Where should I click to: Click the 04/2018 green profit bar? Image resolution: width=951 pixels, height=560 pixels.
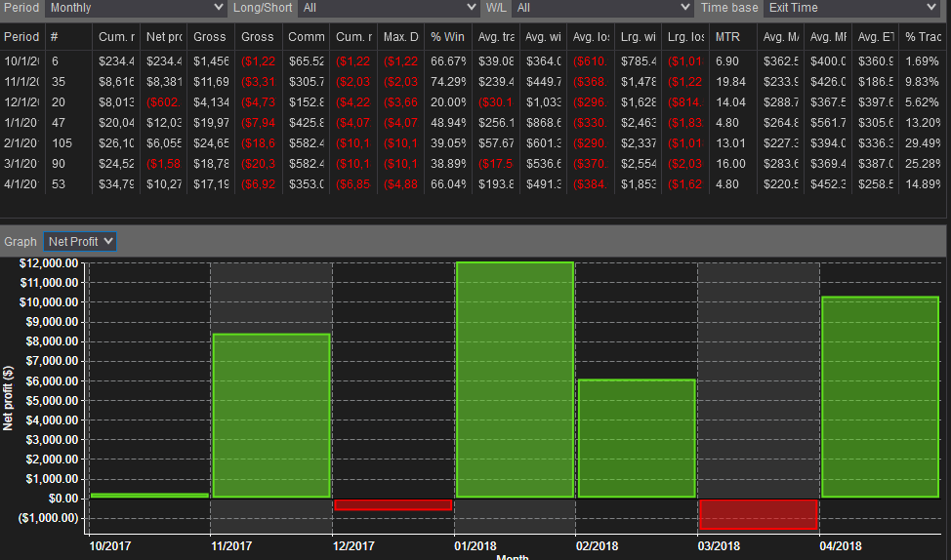[x=880, y=397]
